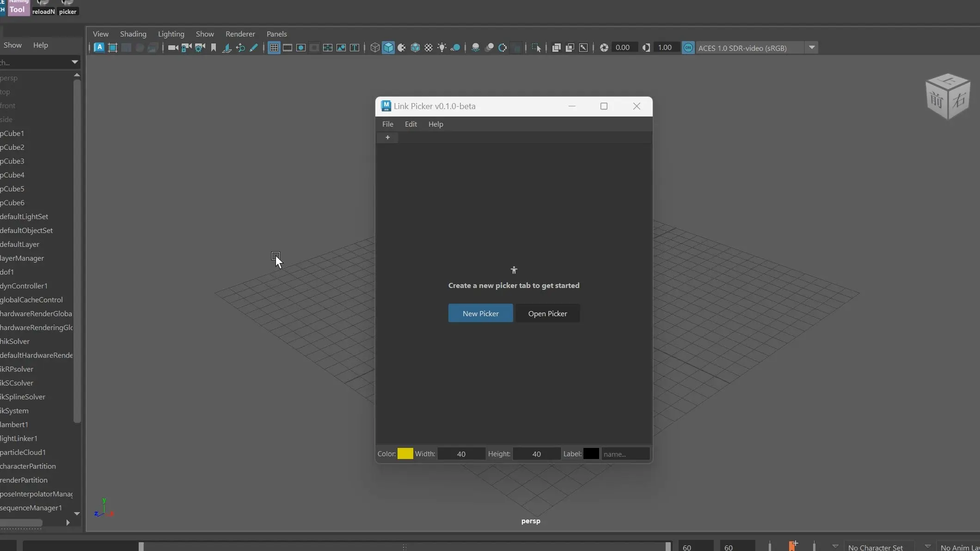The height and width of the screenshot is (551, 980).
Task: Select pCube3 in the Outliner
Action: (13, 161)
